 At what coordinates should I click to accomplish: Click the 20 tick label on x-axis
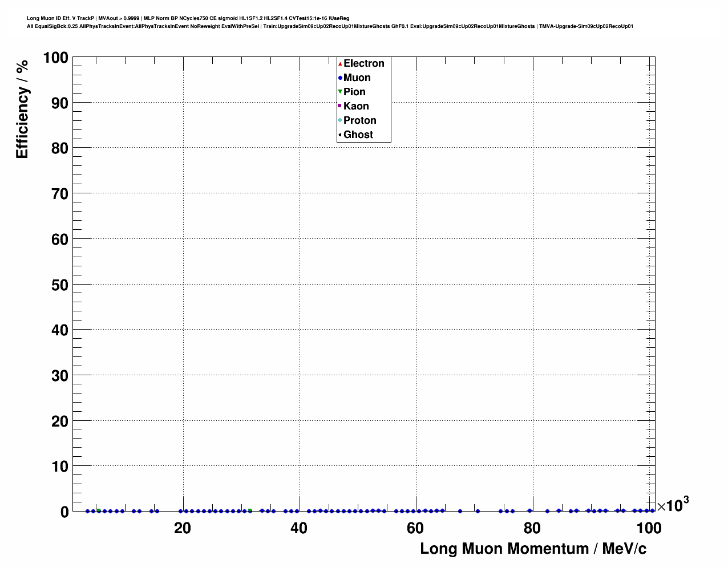[x=183, y=528]
